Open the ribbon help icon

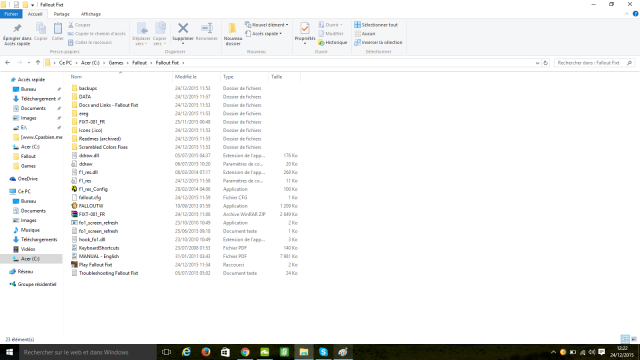[x=636, y=14]
